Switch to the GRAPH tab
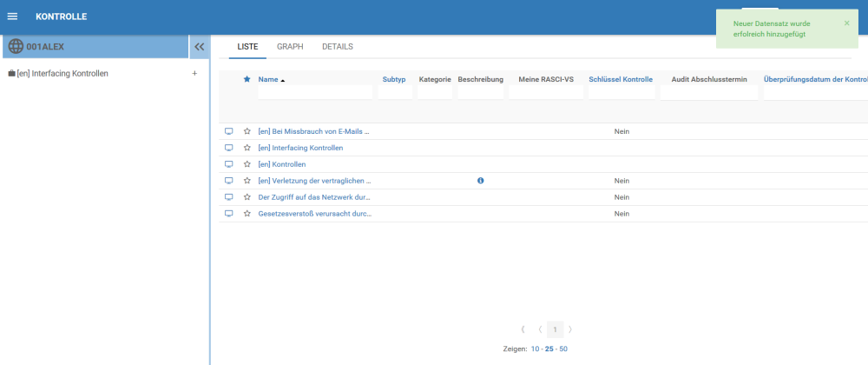 (x=290, y=47)
